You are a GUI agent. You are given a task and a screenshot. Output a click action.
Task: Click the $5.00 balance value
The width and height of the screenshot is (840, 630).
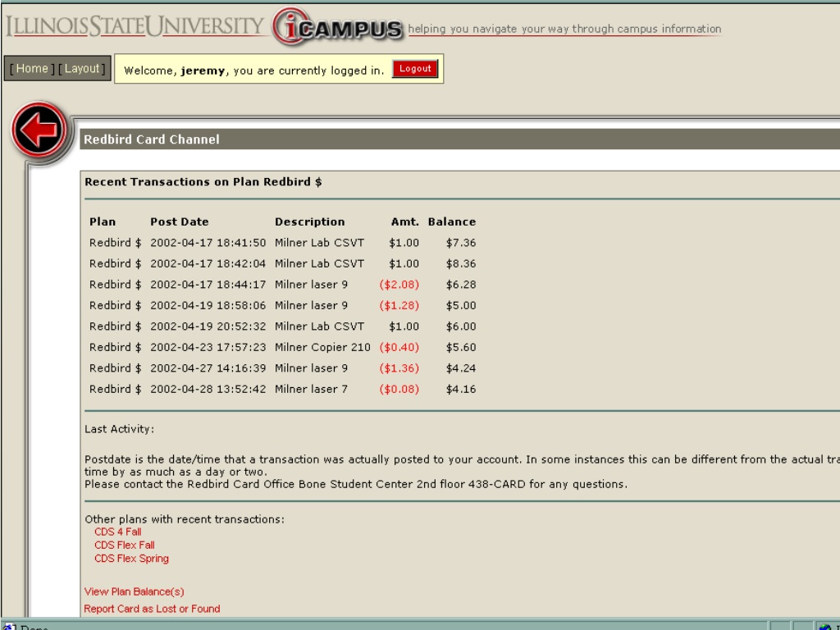coord(461,305)
